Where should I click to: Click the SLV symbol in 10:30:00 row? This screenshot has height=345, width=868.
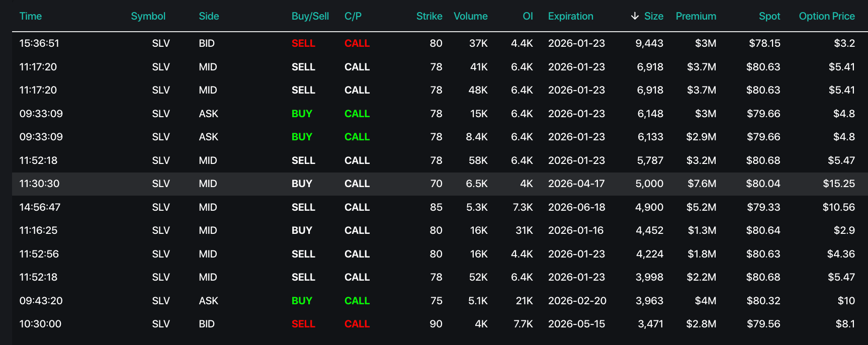click(x=160, y=324)
